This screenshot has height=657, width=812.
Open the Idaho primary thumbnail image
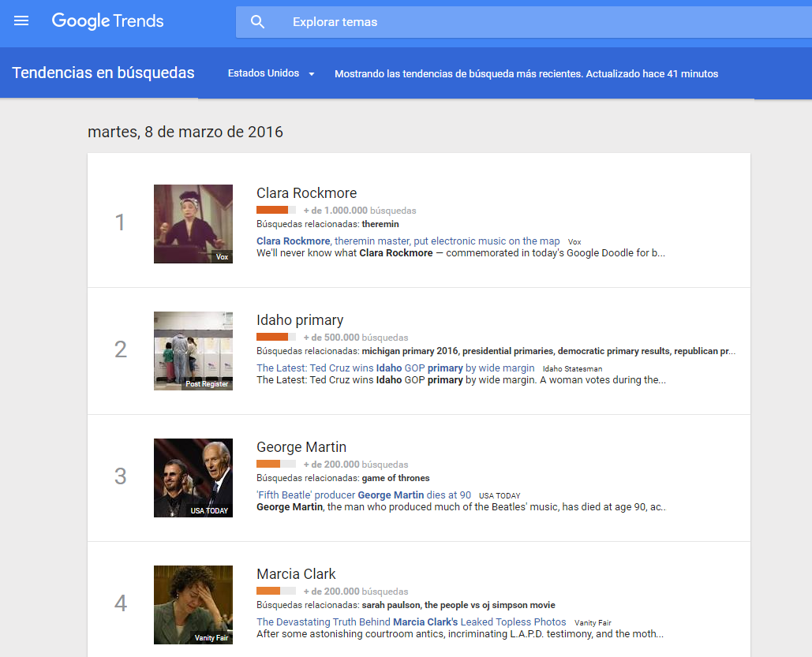[x=193, y=351]
